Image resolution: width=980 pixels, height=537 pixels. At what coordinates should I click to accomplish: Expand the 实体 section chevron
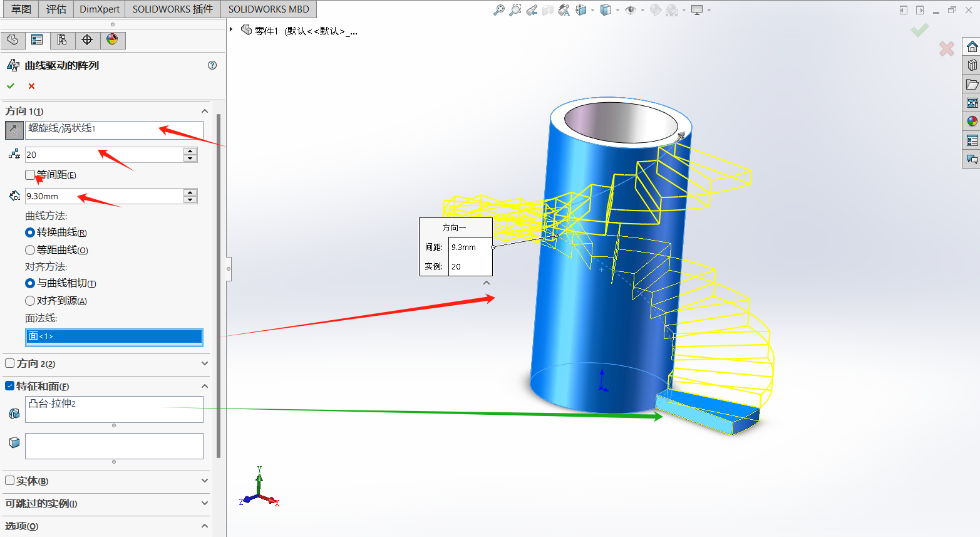[x=205, y=481]
